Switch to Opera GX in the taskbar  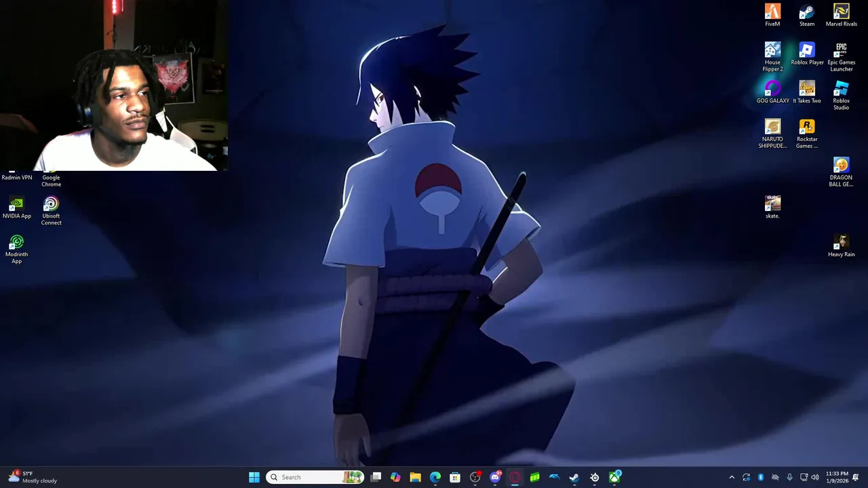[x=515, y=477]
